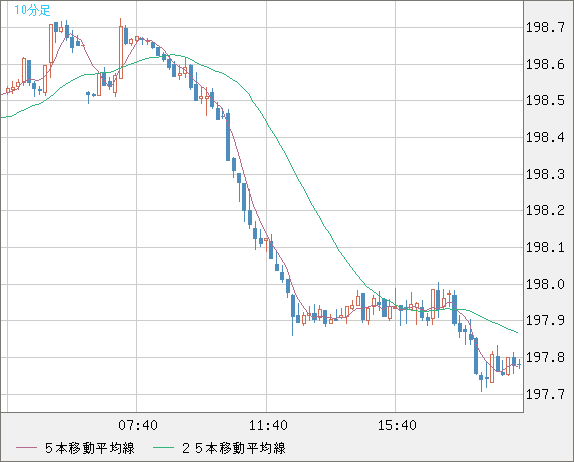
Task: Click the 198.7 price axis label
Action: [545, 27]
